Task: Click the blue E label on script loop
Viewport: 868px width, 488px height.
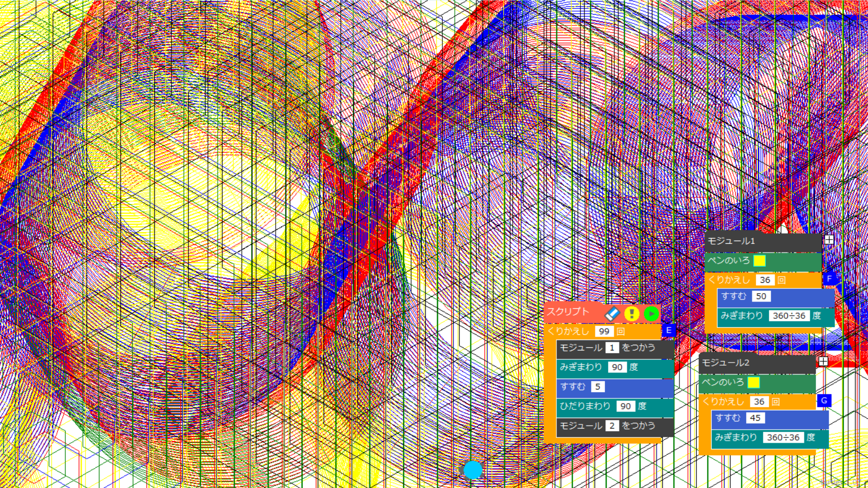Action: 668,330
